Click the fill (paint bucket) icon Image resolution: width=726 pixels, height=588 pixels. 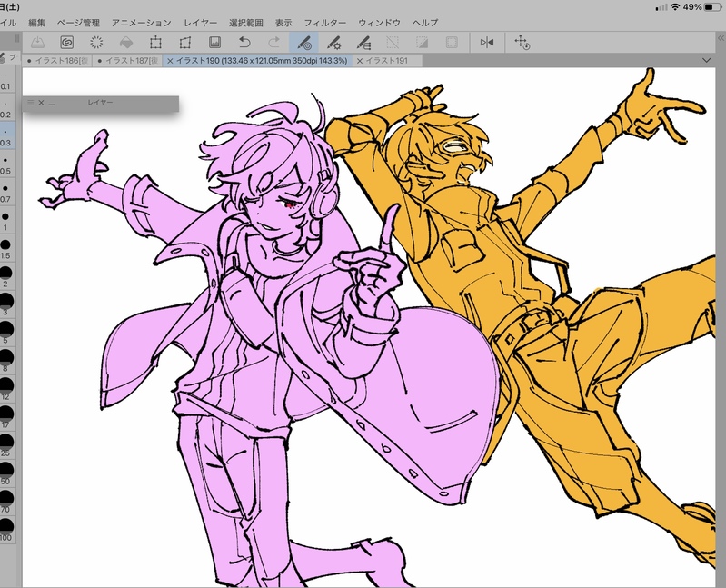tap(126, 43)
